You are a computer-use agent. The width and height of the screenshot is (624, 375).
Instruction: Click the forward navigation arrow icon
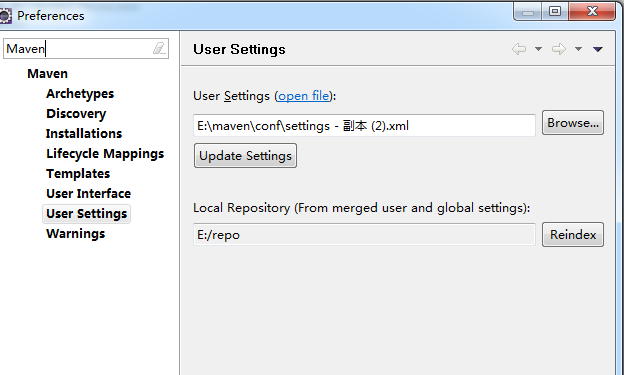pyautogui.click(x=559, y=49)
